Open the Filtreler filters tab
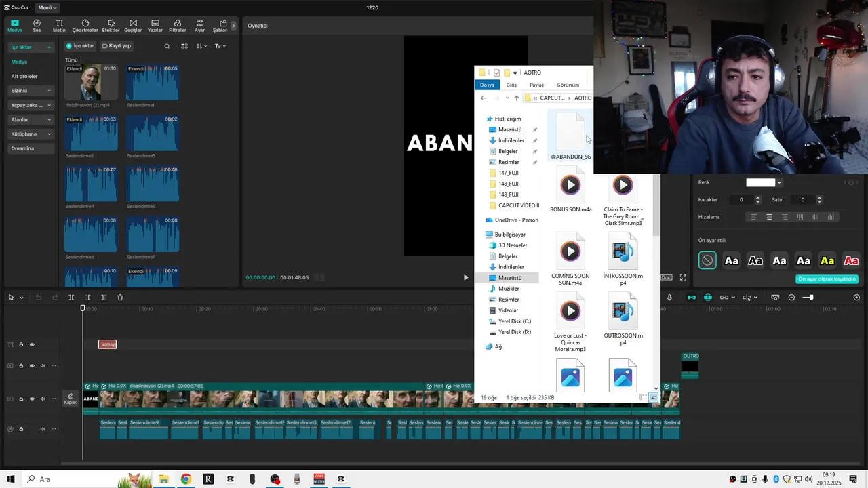 tap(177, 26)
